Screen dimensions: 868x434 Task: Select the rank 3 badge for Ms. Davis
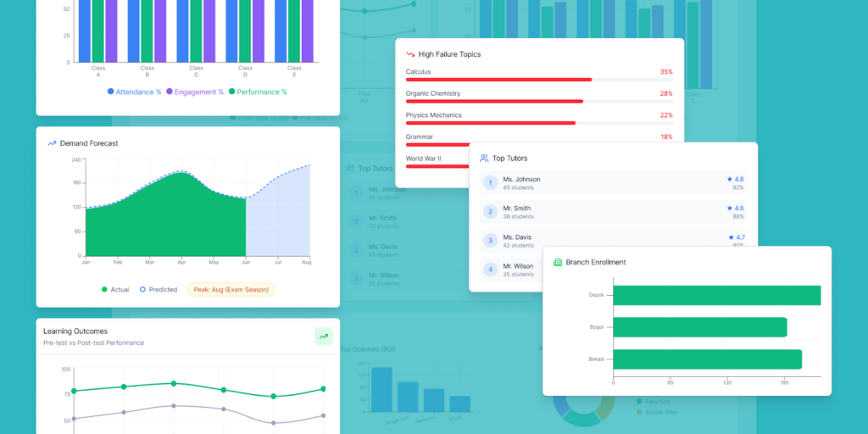click(490, 241)
